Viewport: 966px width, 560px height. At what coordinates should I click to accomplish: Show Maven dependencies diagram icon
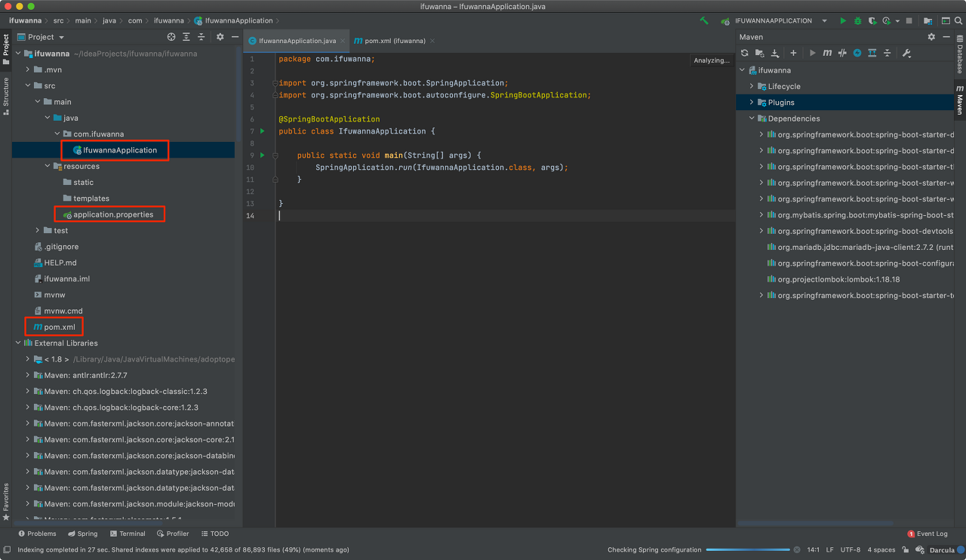(x=872, y=53)
